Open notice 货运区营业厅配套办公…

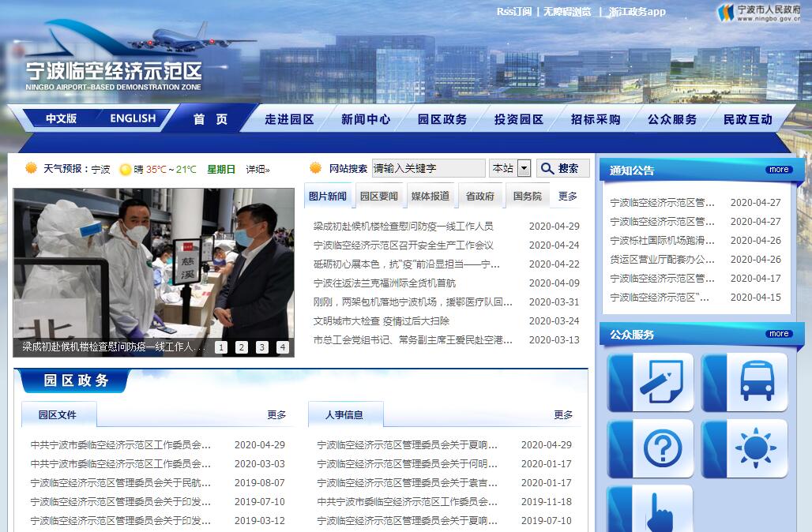tap(663, 260)
